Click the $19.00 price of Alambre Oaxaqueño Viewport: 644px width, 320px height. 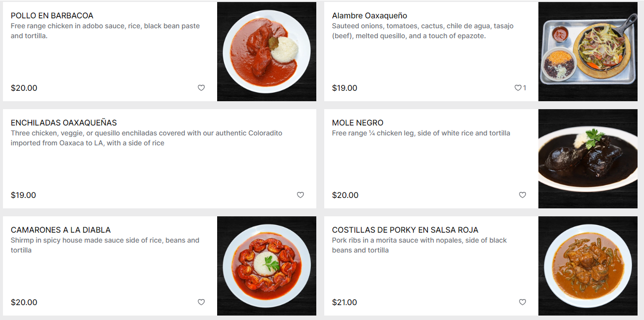click(345, 88)
